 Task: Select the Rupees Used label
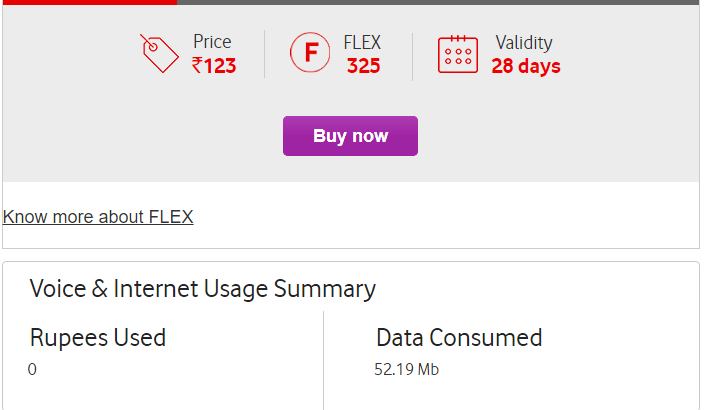click(98, 338)
